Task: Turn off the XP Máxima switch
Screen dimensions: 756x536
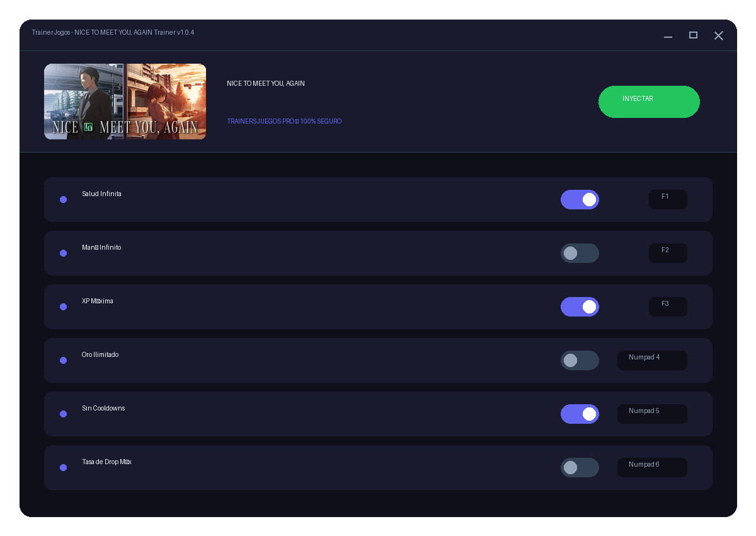Action: point(580,306)
